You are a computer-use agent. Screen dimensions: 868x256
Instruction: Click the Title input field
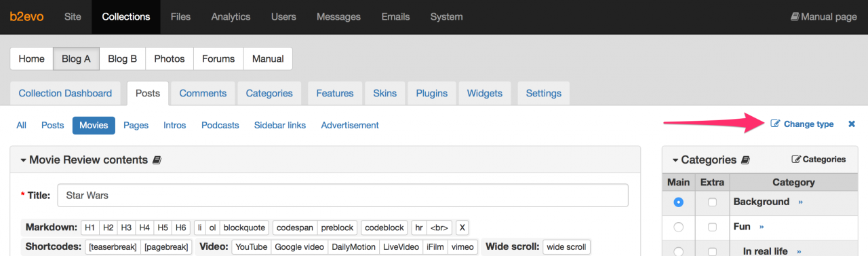tap(343, 195)
